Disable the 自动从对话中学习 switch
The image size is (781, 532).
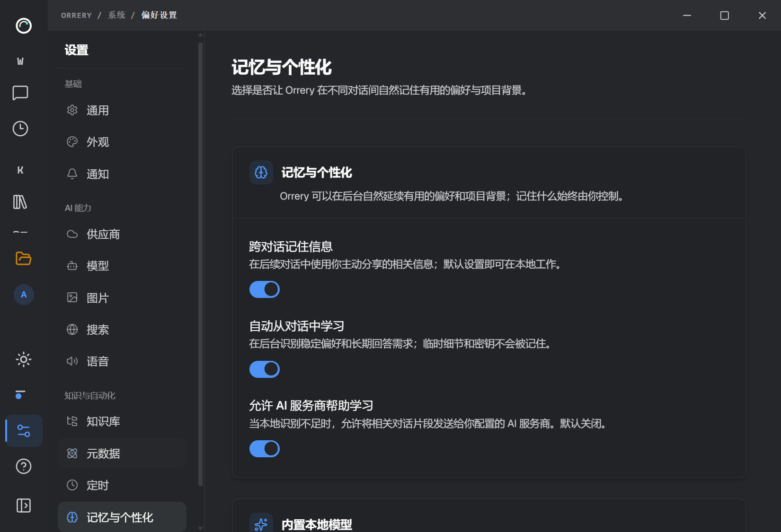265,369
